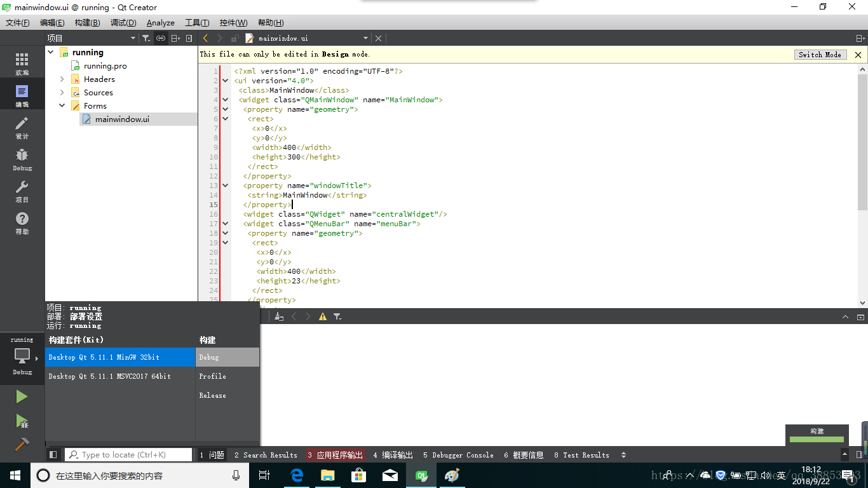Image resolution: width=868 pixels, height=488 pixels.
Task: Click the Switch Mode button
Action: (820, 55)
